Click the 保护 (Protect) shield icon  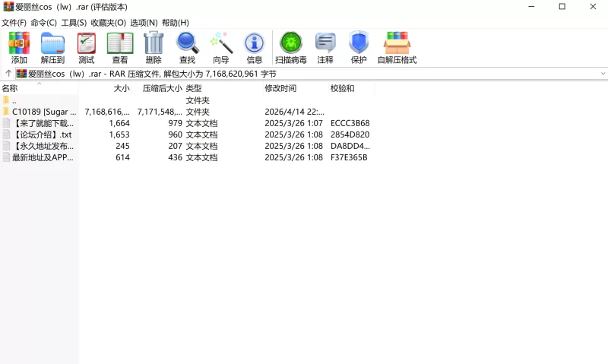(359, 43)
